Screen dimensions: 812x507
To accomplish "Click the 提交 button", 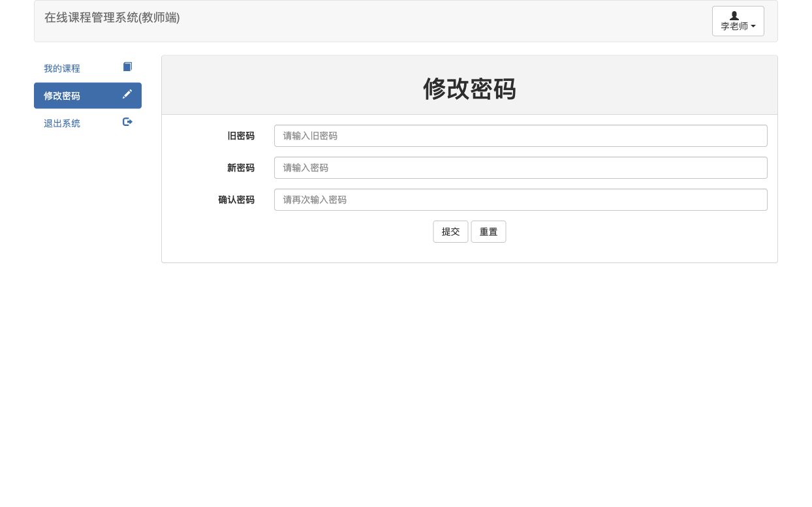I will (x=450, y=232).
